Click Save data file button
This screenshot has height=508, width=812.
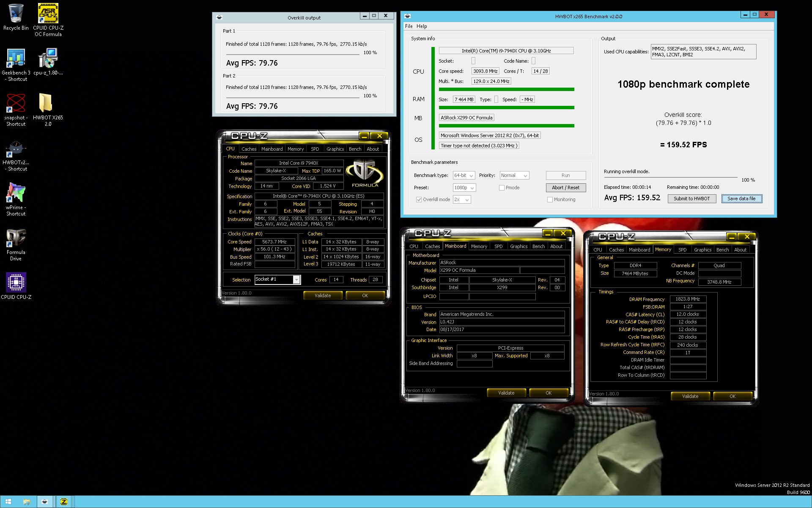point(741,199)
